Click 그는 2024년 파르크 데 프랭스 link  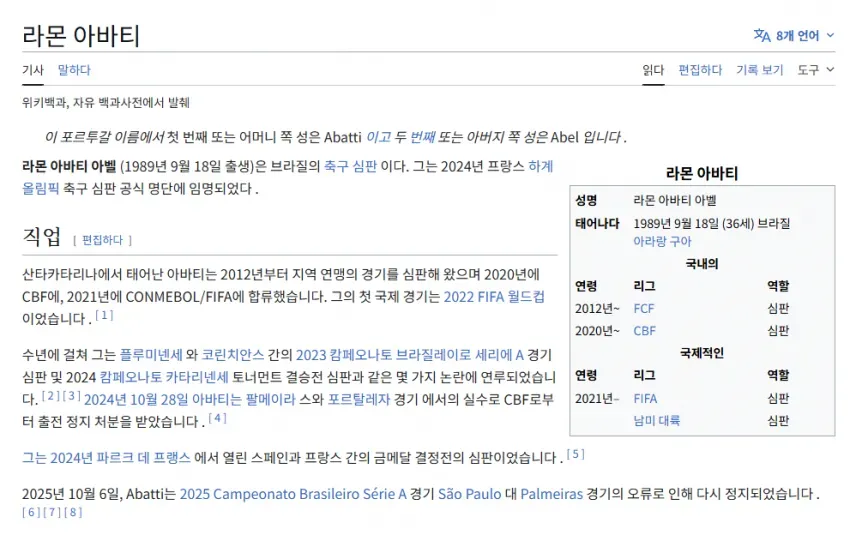click(106, 458)
